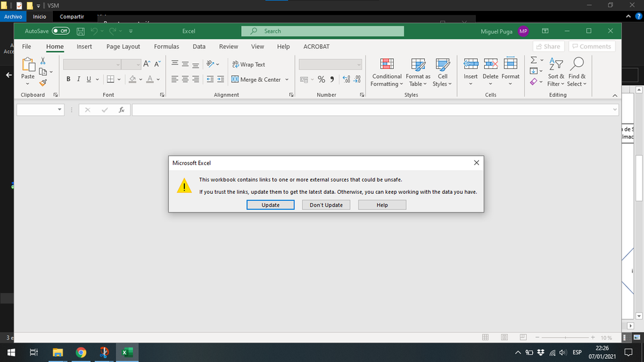The height and width of the screenshot is (362, 644).
Task: Click the Decrease Indent icon
Action: (x=210, y=79)
